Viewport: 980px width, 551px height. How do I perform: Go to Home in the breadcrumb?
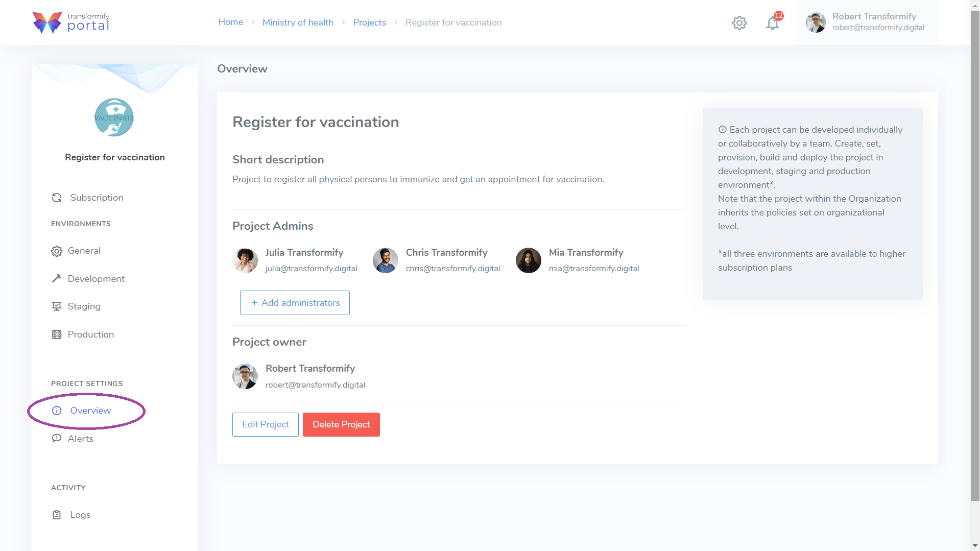click(x=230, y=22)
